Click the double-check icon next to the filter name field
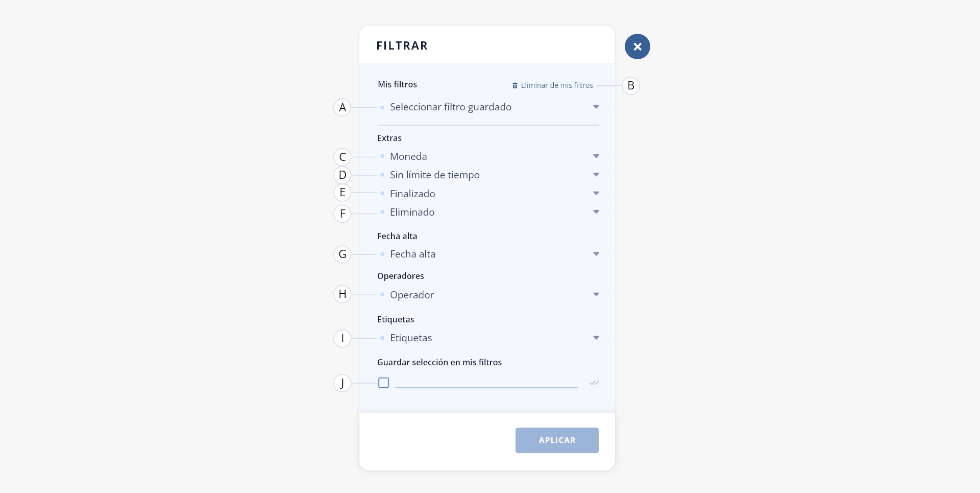 point(594,383)
